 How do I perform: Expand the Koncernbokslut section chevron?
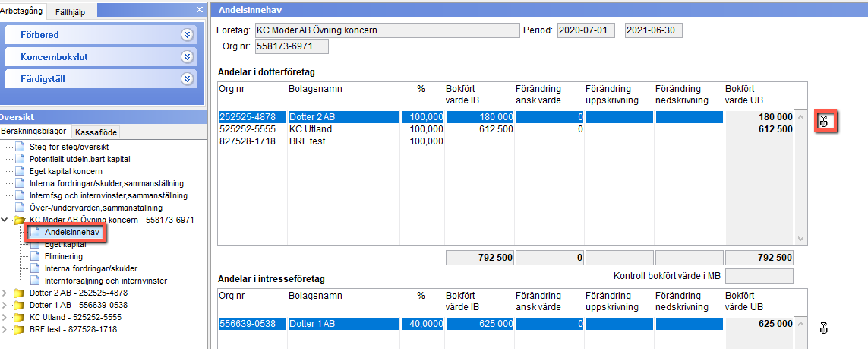(188, 57)
